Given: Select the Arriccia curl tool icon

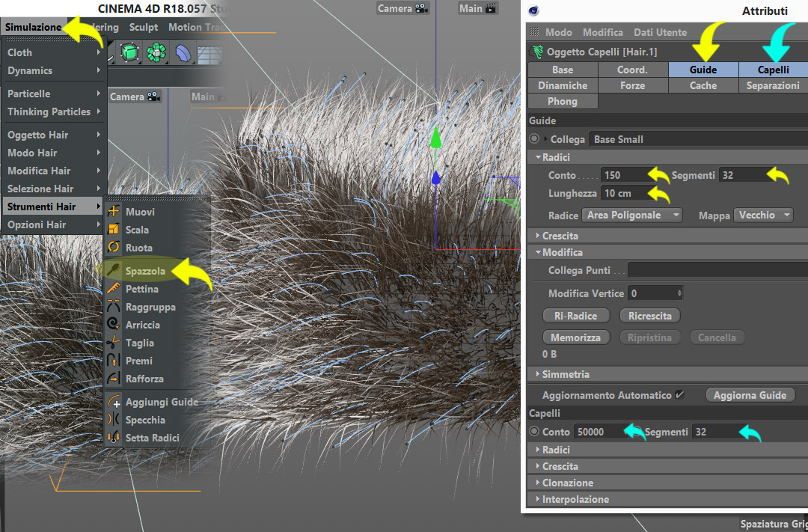Looking at the screenshot, I should pos(114,325).
